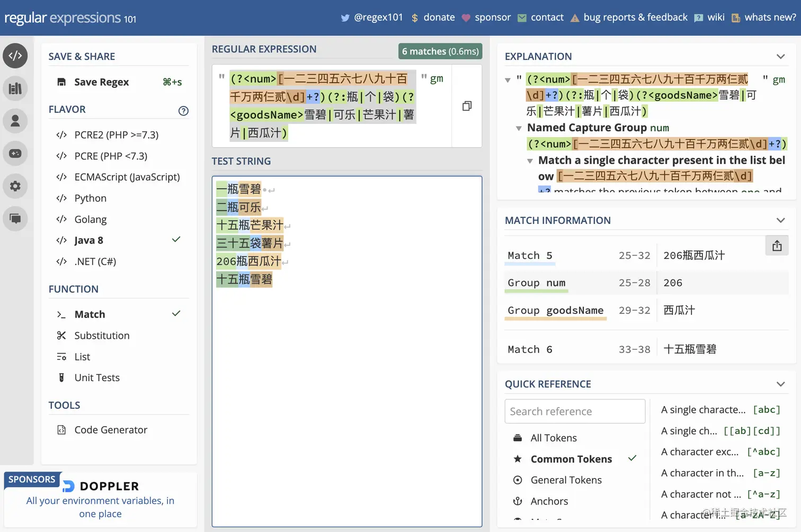This screenshot has height=532, width=801.
Task: Open whats new link
Action: click(763, 17)
